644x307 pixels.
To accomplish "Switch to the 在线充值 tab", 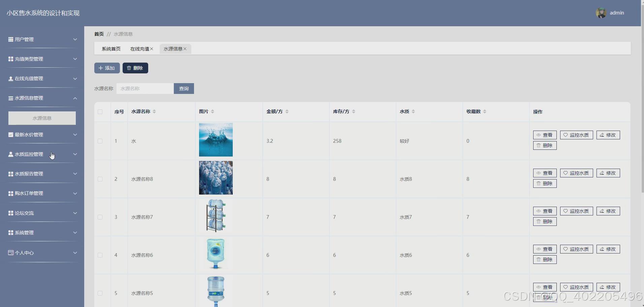I will point(140,49).
